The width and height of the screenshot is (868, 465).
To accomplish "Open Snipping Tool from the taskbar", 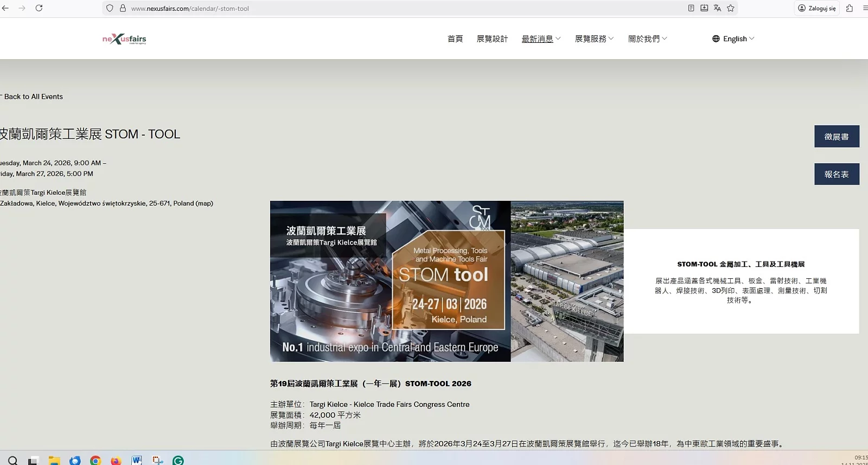I will point(157,460).
